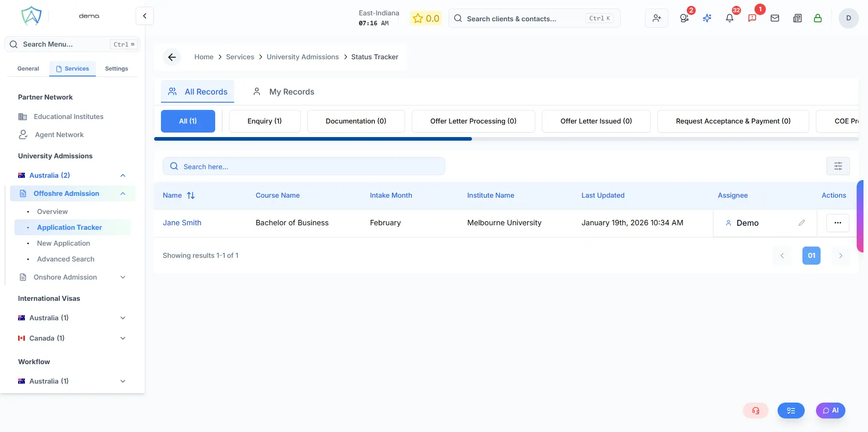Navigate to Home via the breadcrumb

(203, 57)
